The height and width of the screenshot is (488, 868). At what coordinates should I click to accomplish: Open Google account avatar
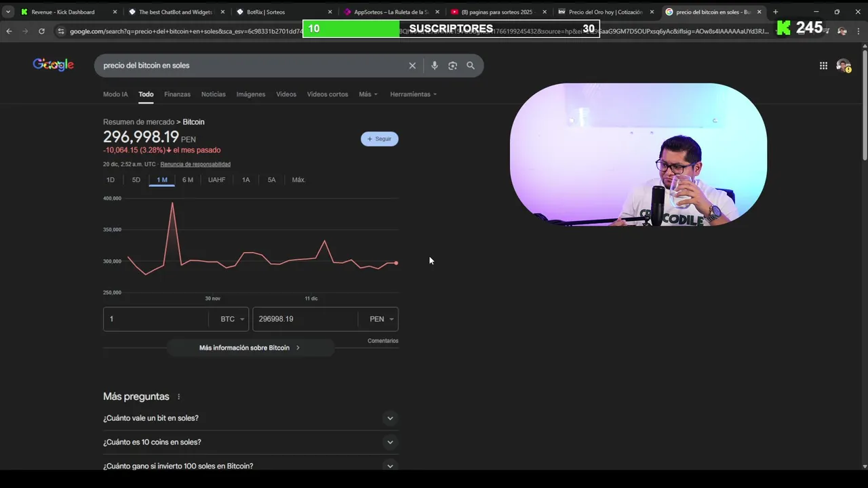(x=844, y=66)
